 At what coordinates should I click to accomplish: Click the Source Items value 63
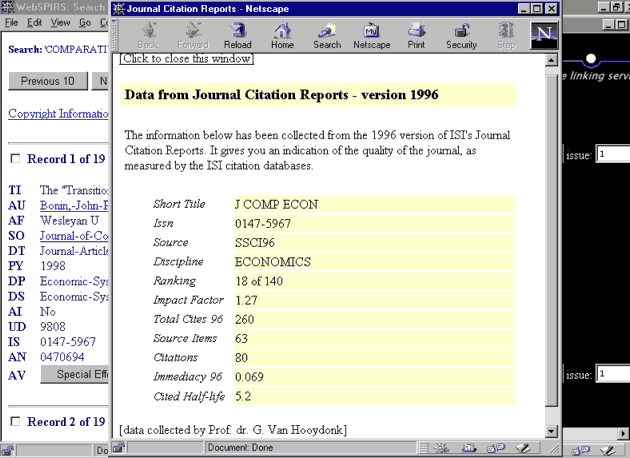coord(241,339)
